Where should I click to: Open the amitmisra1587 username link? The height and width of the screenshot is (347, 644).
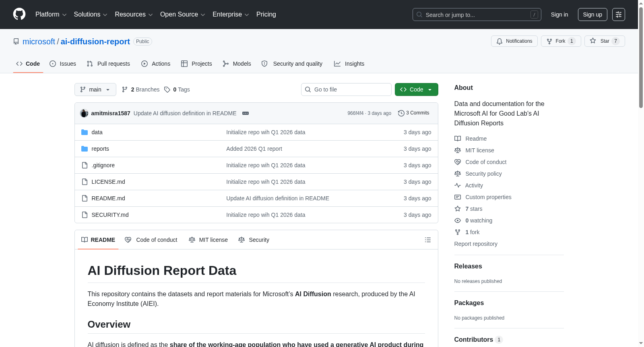point(111,113)
